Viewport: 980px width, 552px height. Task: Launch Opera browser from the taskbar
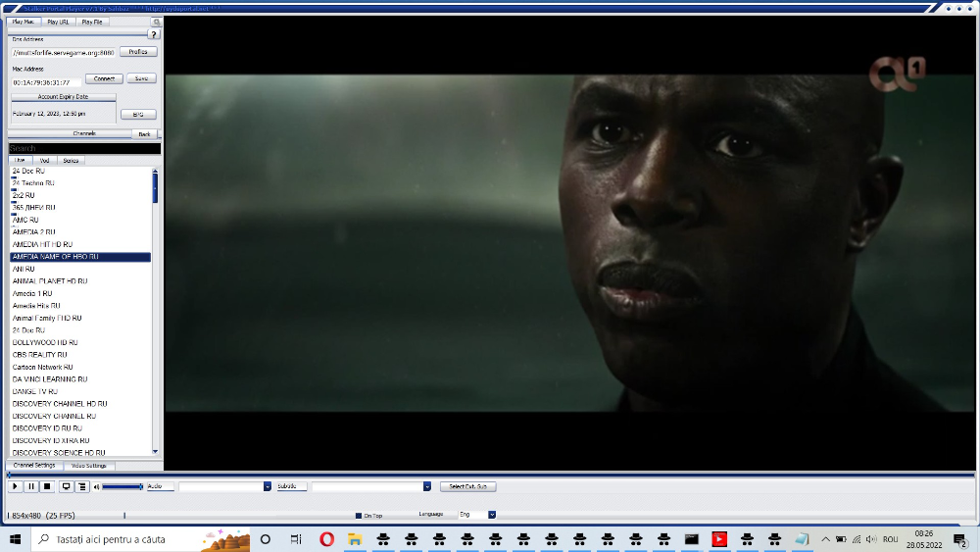(x=326, y=539)
